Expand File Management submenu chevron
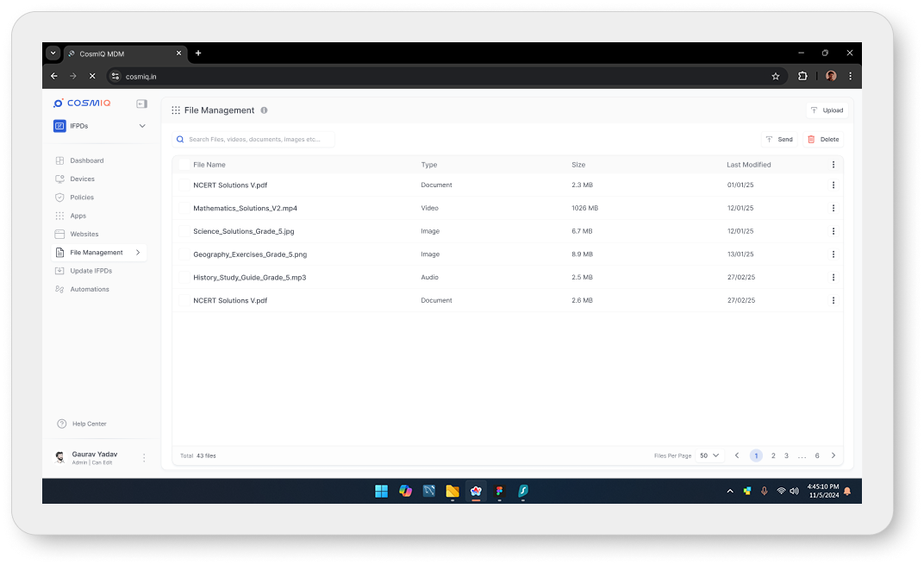This screenshot has width=924, height=565. (138, 253)
